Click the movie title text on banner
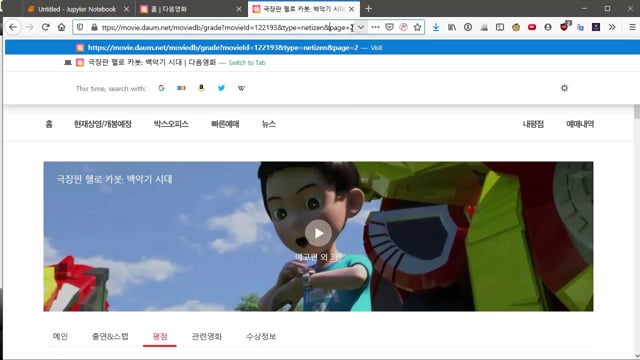 pyautogui.click(x=114, y=179)
